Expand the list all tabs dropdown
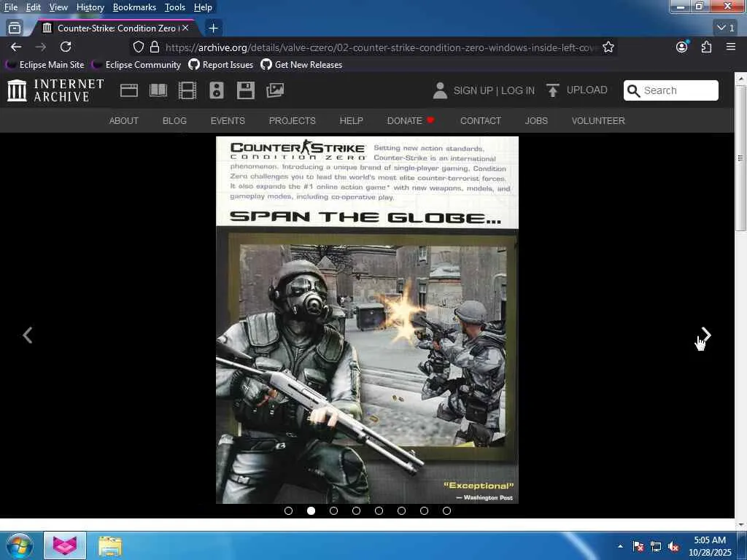Screen dimensions: 747x560 726,28
